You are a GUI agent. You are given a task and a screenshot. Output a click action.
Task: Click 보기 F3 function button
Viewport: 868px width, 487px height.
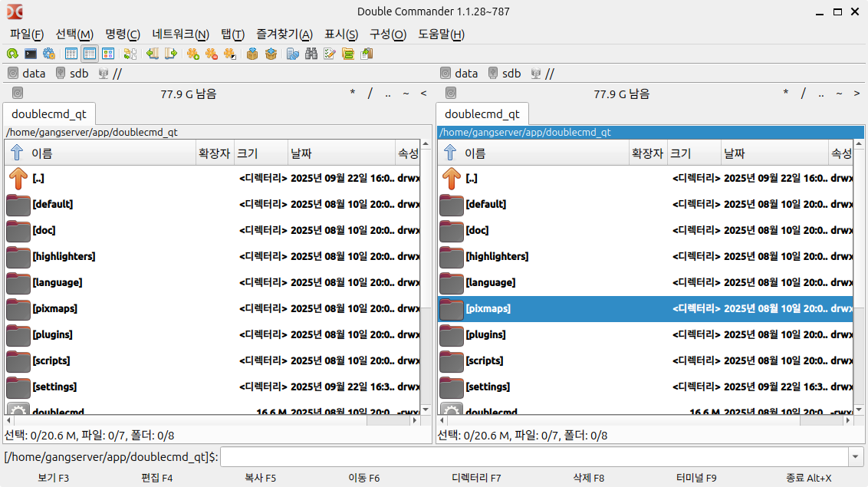click(53, 478)
